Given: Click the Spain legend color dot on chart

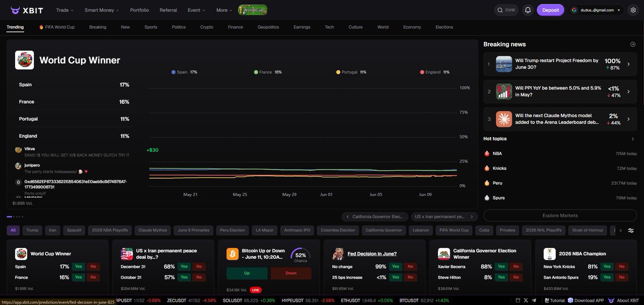Looking at the screenshot, I should (173, 72).
